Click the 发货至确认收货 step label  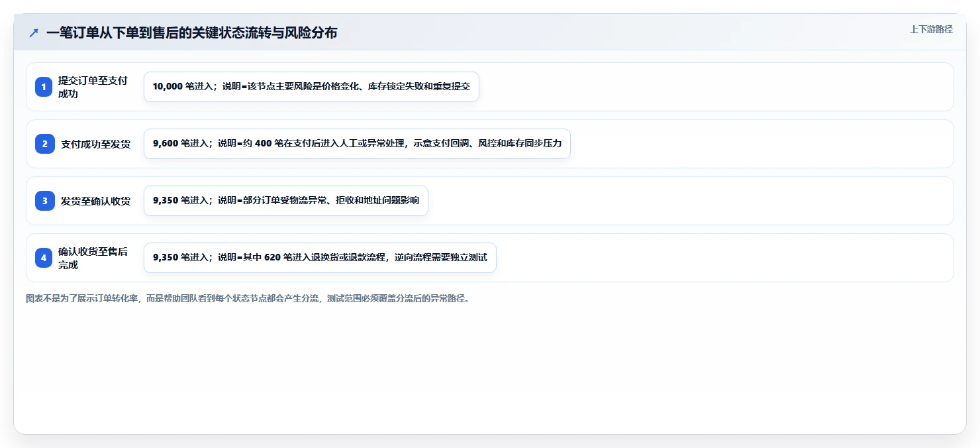pos(95,201)
